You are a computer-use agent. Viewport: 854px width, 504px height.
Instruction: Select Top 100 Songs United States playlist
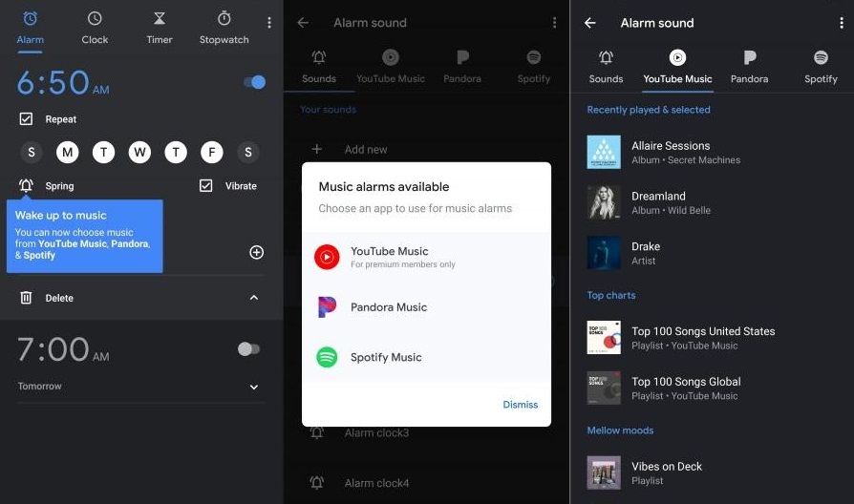coord(712,338)
